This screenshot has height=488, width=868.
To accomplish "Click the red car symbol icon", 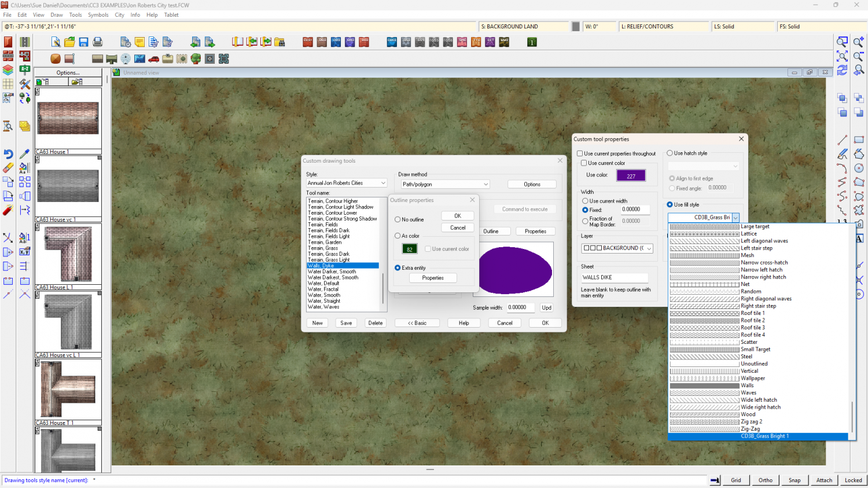I will coord(154,58).
